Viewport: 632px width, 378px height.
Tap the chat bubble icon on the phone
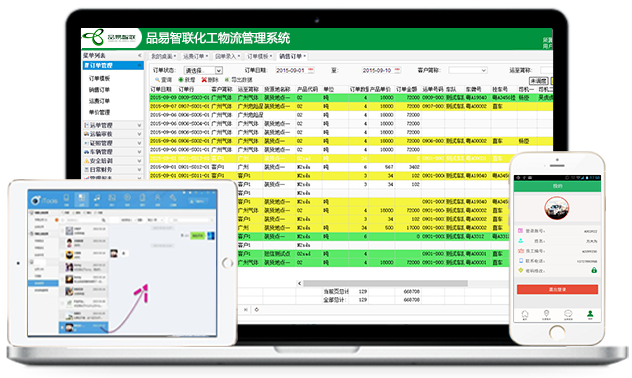[568, 314]
